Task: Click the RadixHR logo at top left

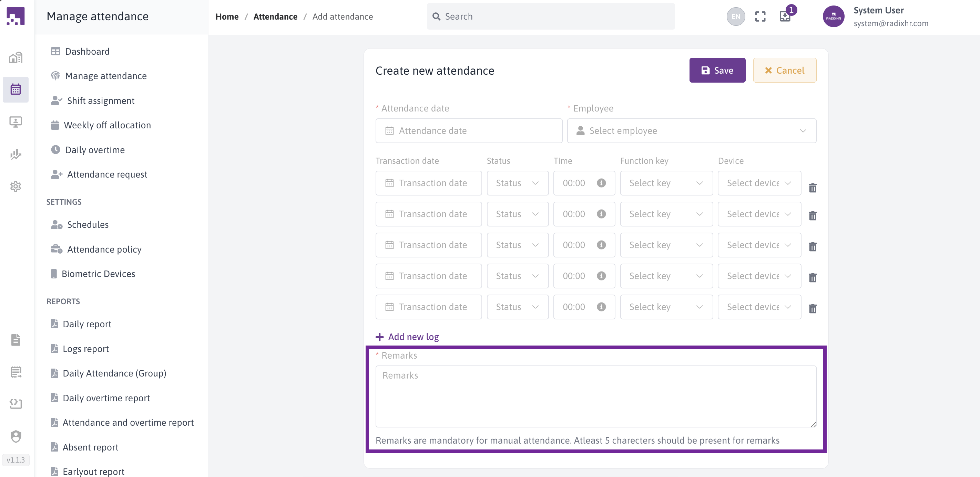Action: pos(16,16)
